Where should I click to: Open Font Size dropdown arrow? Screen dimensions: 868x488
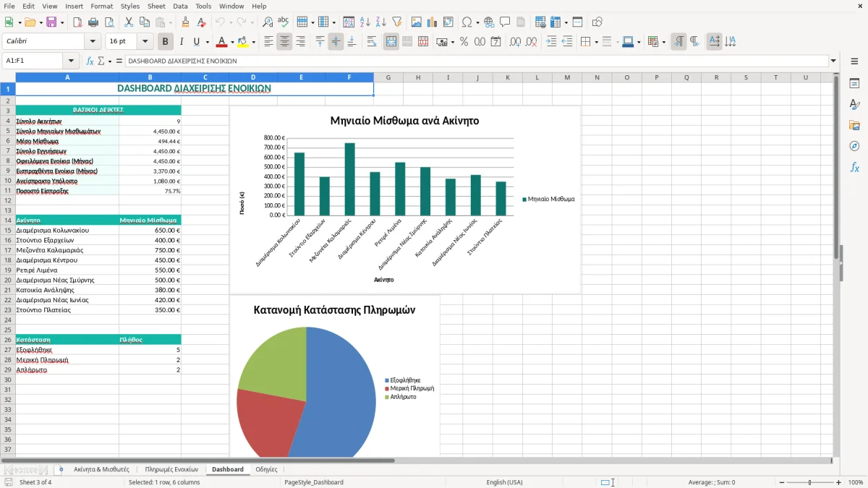[145, 42]
